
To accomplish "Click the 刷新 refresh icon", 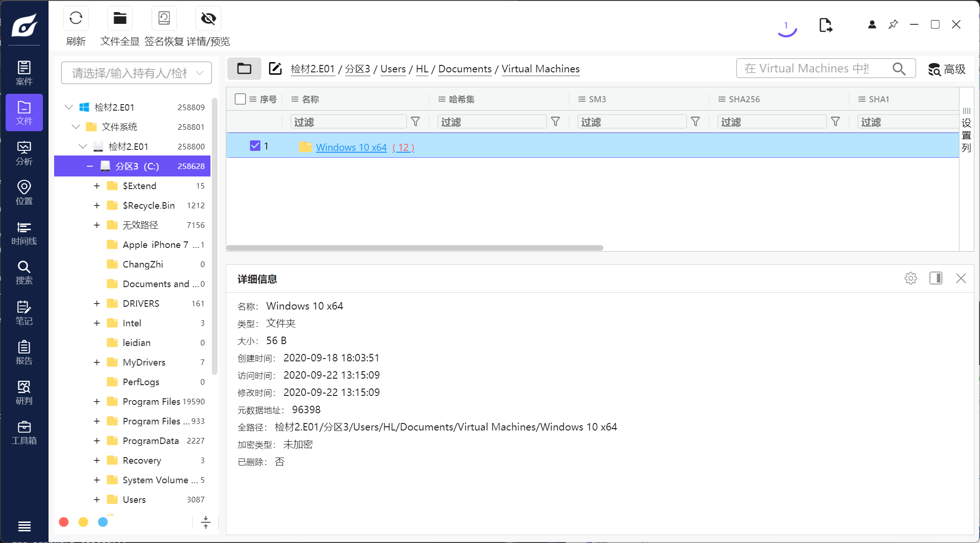I will [x=76, y=19].
